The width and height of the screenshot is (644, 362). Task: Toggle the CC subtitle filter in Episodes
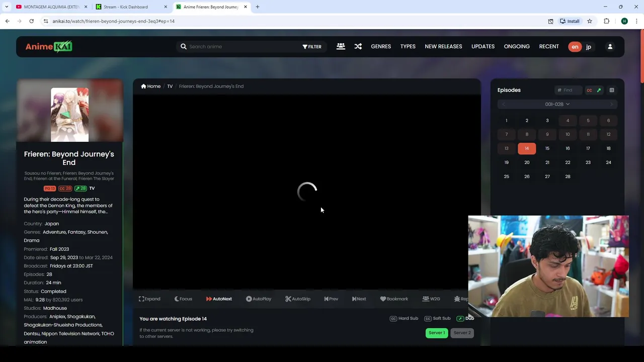[x=589, y=90]
